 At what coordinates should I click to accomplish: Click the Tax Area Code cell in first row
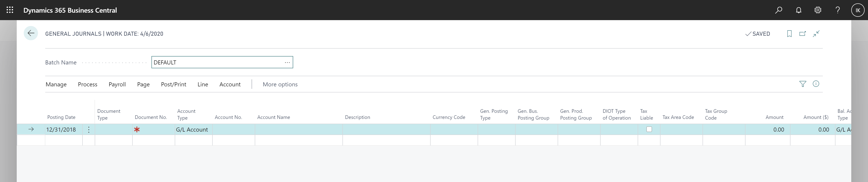pyautogui.click(x=681, y=129)
